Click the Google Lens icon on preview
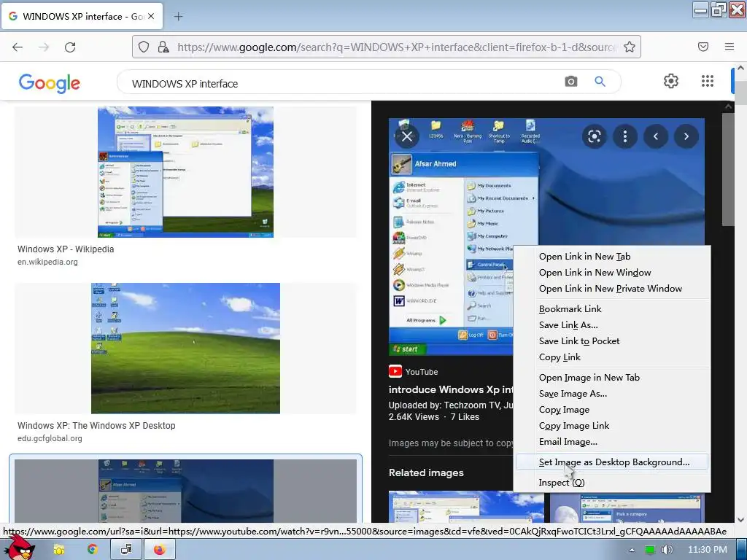747x560 pixels. coord(594,136)
